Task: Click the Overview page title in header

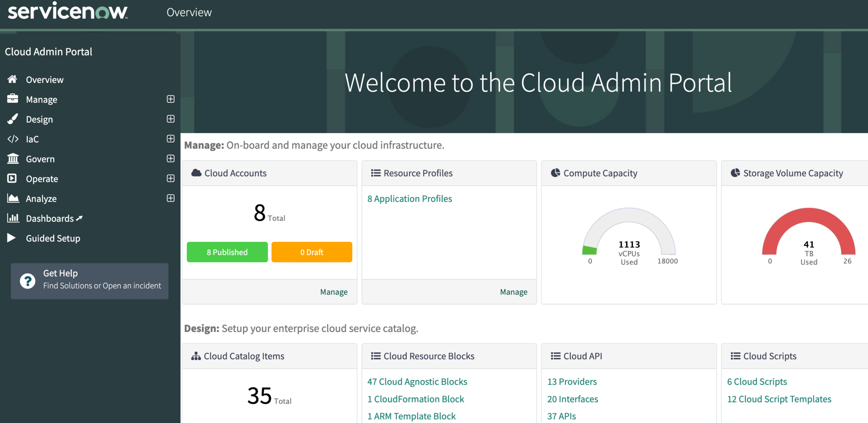Action: (189, 12)
